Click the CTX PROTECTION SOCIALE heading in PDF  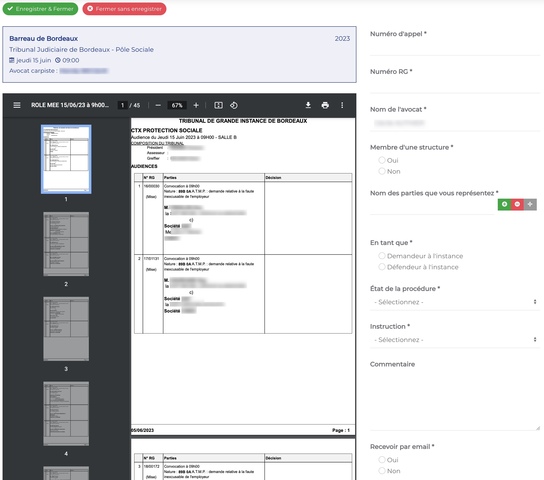coord(167,130)
